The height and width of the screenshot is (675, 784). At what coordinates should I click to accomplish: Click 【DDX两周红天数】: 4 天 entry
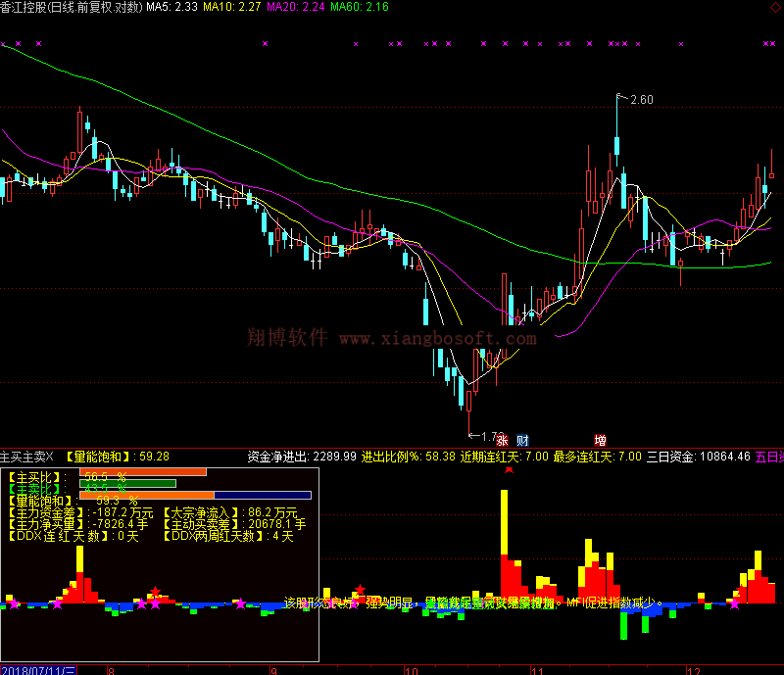(227, 537)
